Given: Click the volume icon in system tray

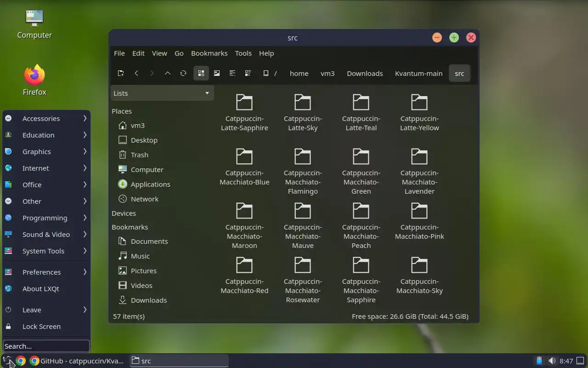Looking at the screenshot, I should [x=552, y=361].
